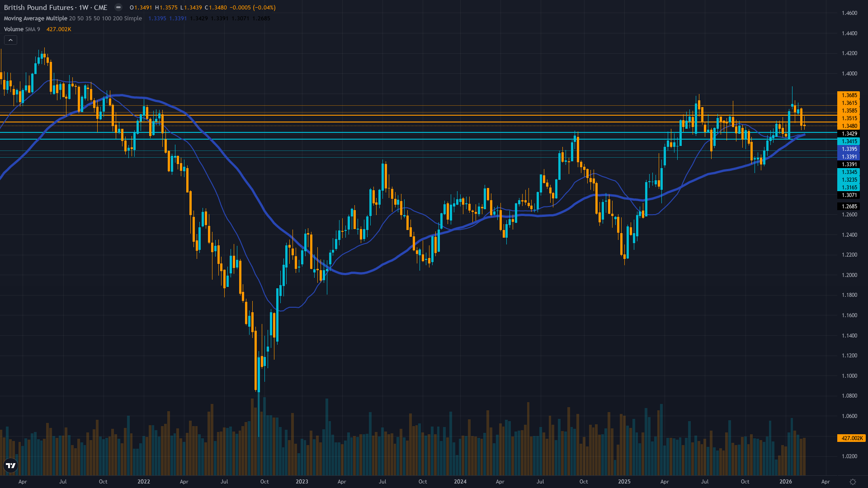Click the 1.4600 price scale value
This screenshot has height=488, width=868.
coord(849,13)
